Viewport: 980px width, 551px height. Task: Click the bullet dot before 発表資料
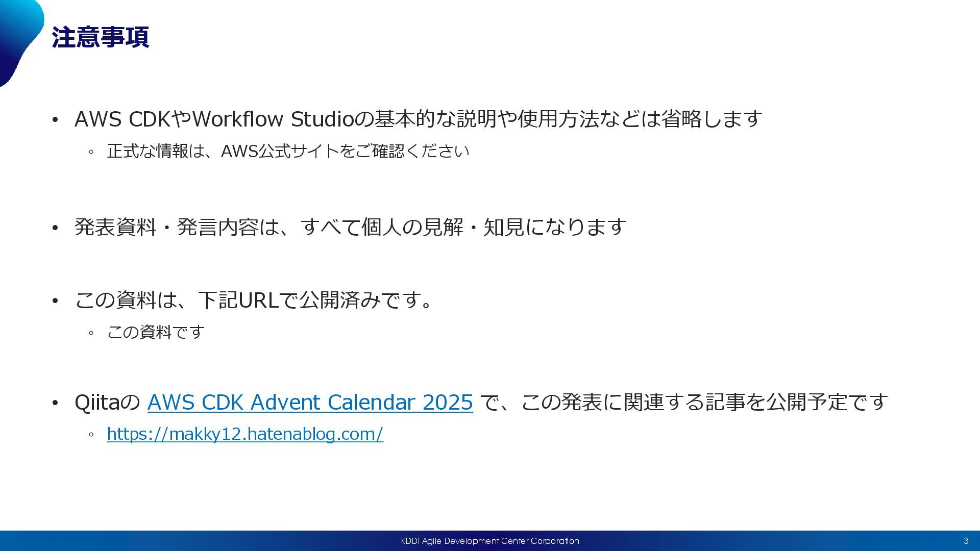click(55, 228)
